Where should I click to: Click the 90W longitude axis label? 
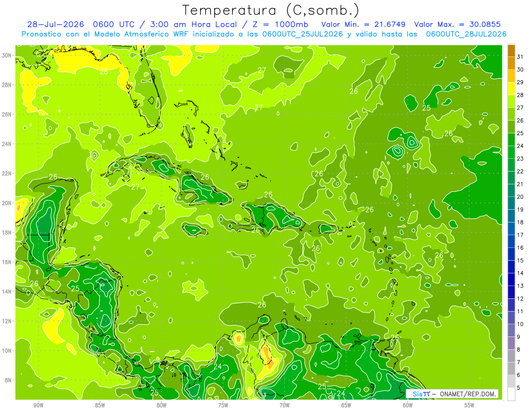38,405
